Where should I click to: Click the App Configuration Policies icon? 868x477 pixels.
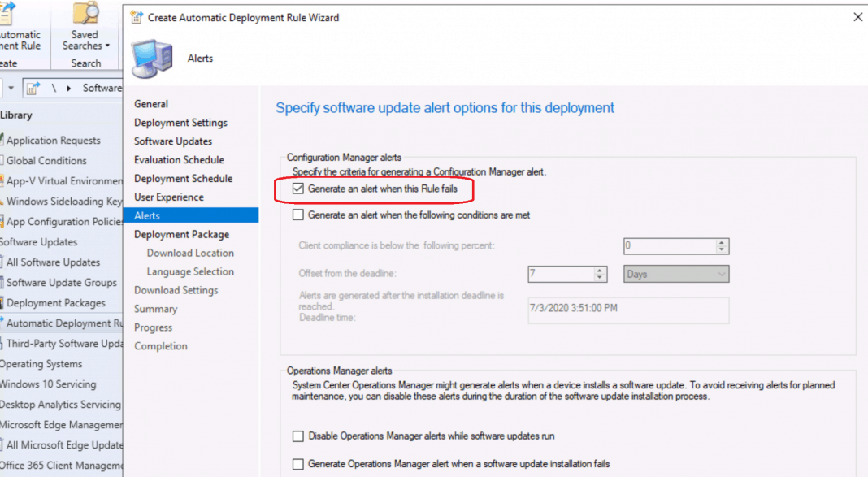(x=2, y=222)
